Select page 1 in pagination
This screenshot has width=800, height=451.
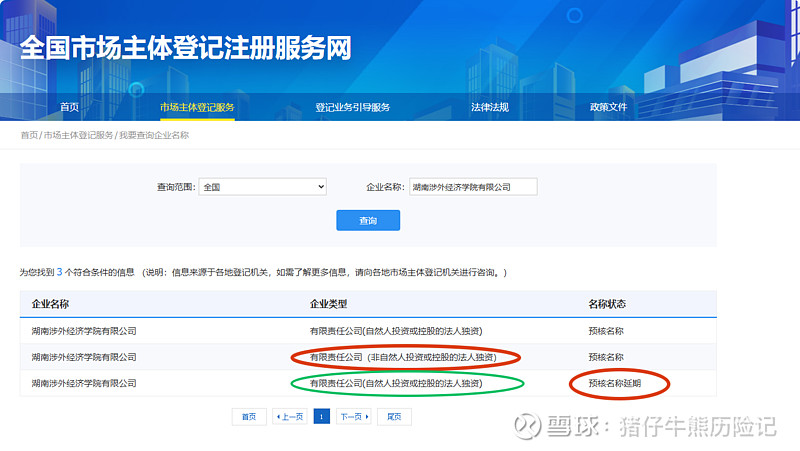click(x=321, y=417)
